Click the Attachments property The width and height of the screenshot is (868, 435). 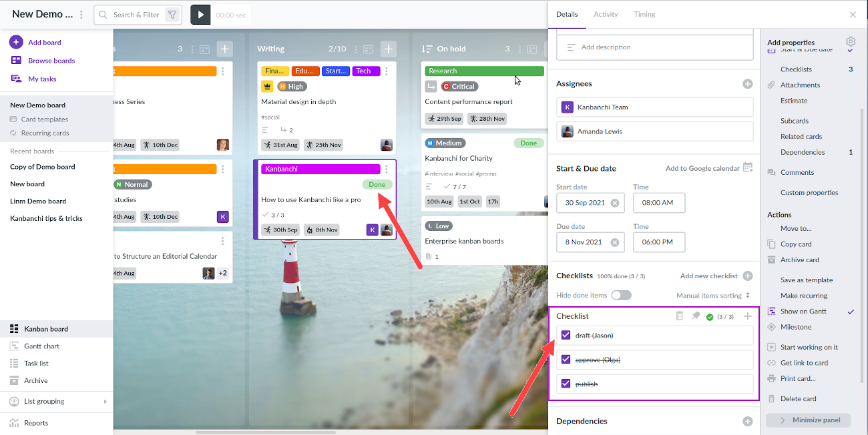[x=800, y=85]
